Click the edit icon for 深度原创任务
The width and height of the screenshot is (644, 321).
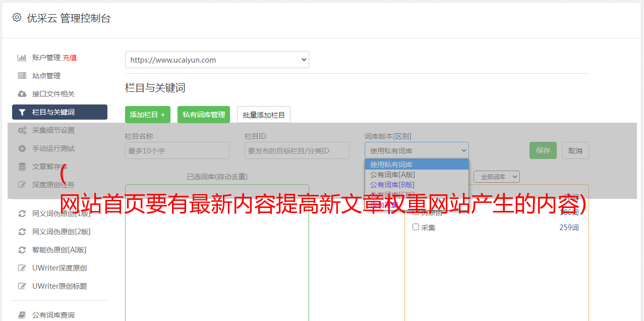pos(22,185)
